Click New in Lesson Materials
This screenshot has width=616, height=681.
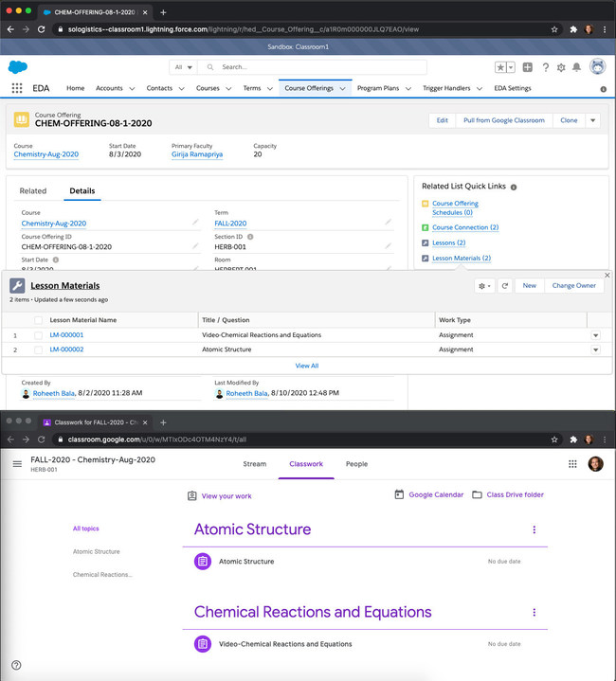pos(529,286)
